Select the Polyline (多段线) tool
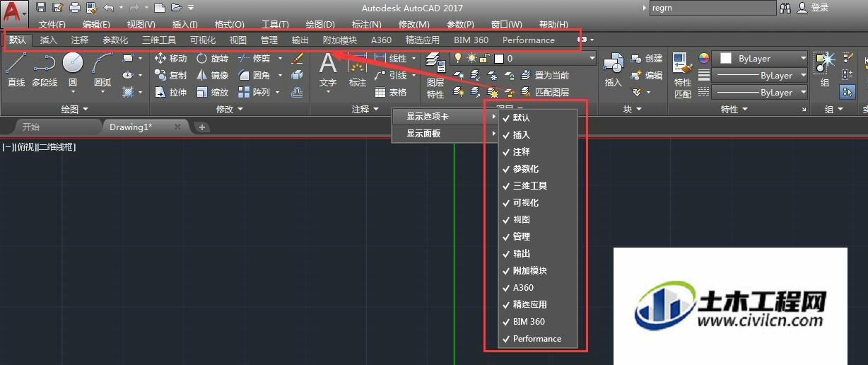Image resolution: width=868 pixels, height=365 pixels. click(x=45, y=71)
